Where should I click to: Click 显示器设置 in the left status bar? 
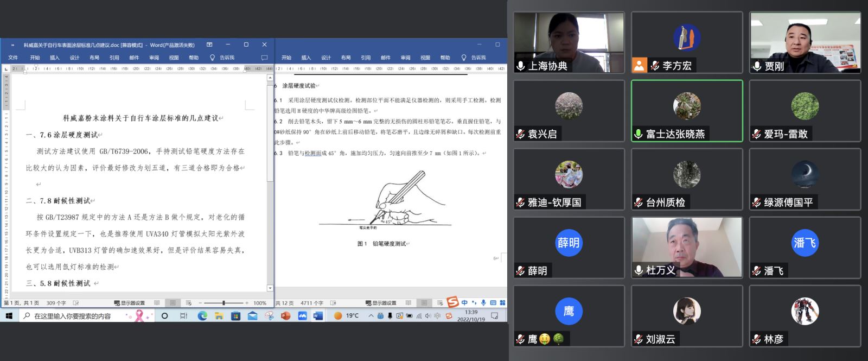(130, 303)
